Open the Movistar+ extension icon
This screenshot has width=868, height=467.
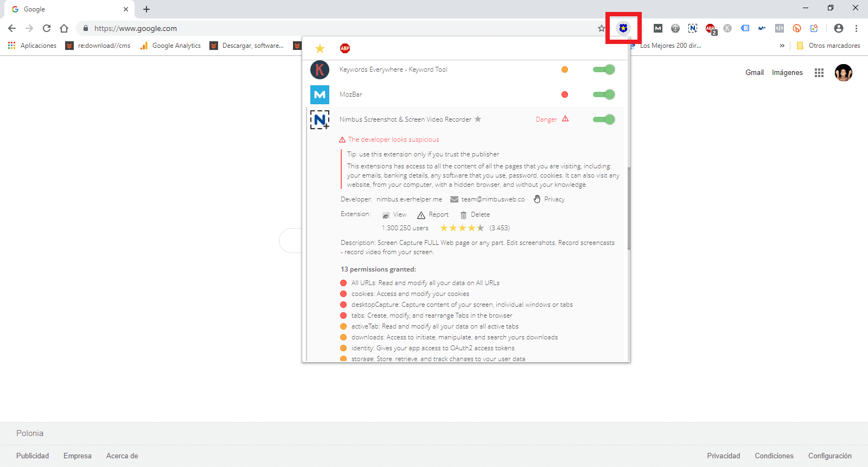point(762,28)
